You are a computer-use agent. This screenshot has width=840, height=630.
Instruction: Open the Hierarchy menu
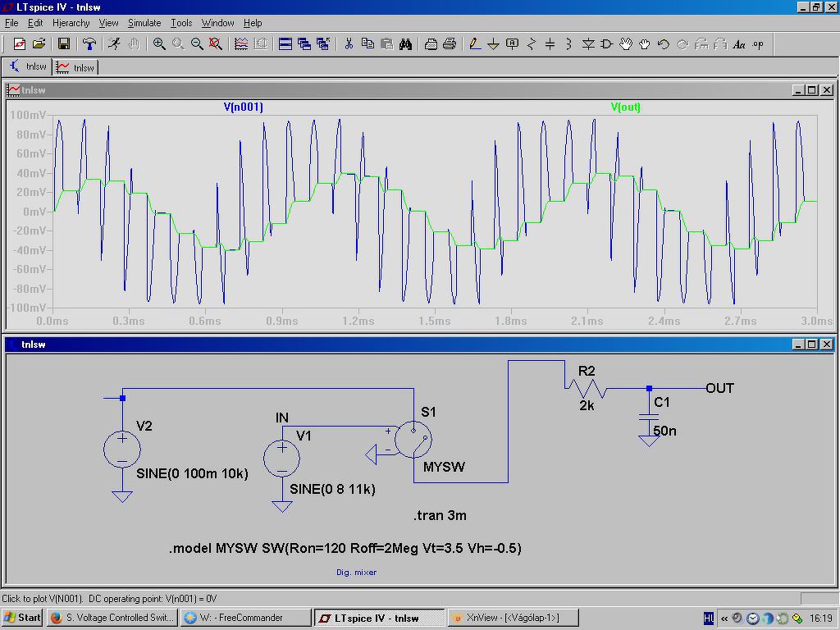pyautogui.click(x=71, y=23)
